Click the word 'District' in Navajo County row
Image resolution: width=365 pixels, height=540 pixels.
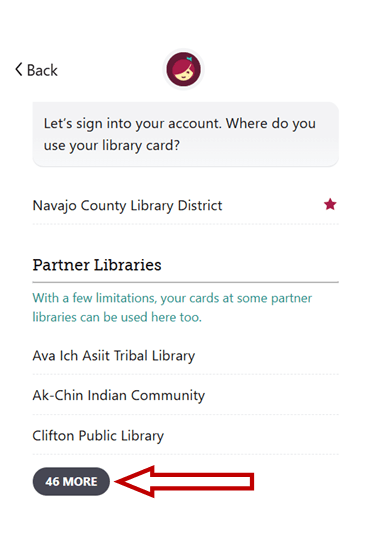[200, 205]
